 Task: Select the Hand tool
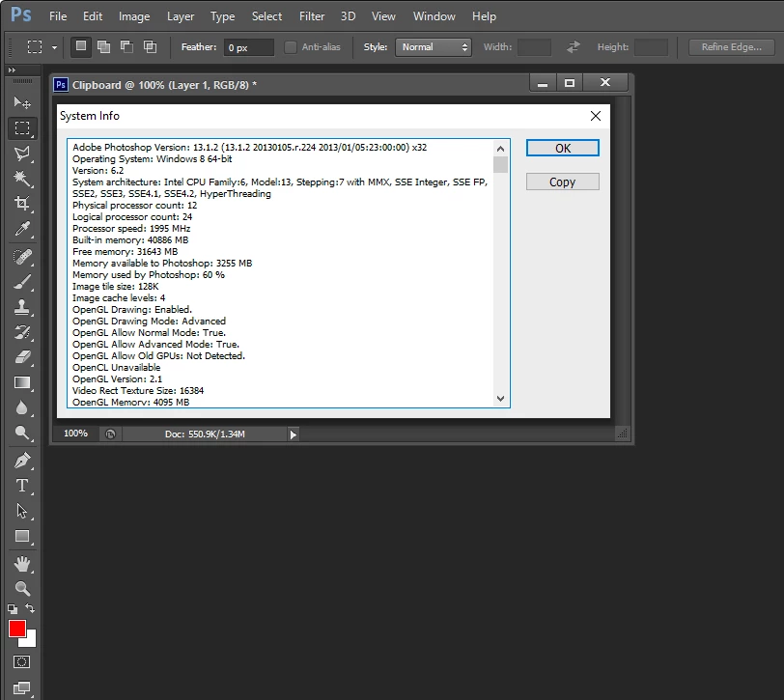point(22,564)
